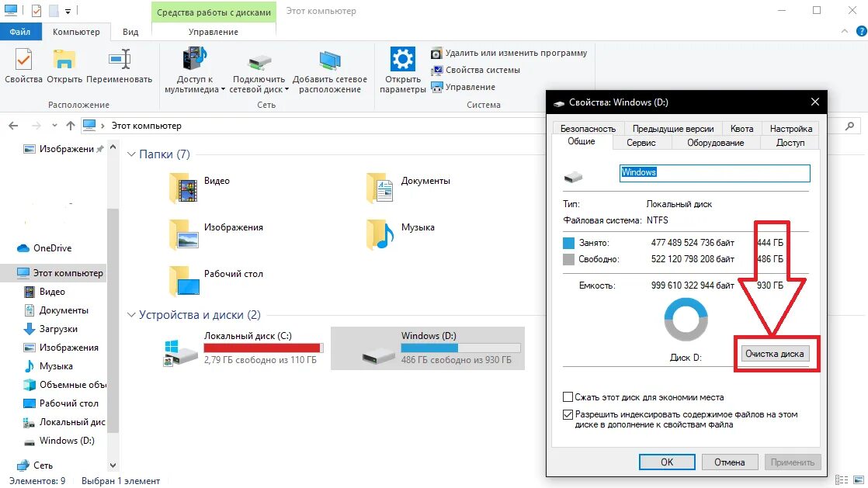Screen dimensions: 868x488
Task: Close the Свойства: Windows (D:) dialog
Action: pos(815,102)
